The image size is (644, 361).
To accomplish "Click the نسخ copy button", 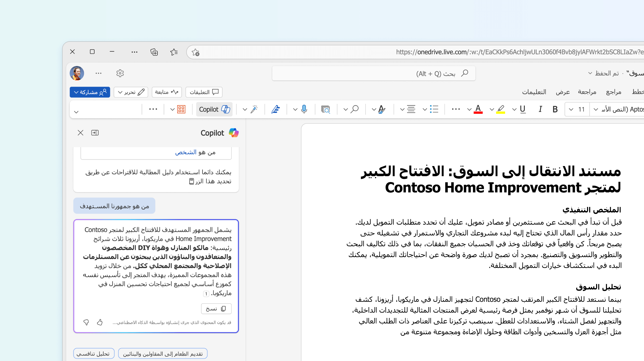I will [x=216, y=309].
